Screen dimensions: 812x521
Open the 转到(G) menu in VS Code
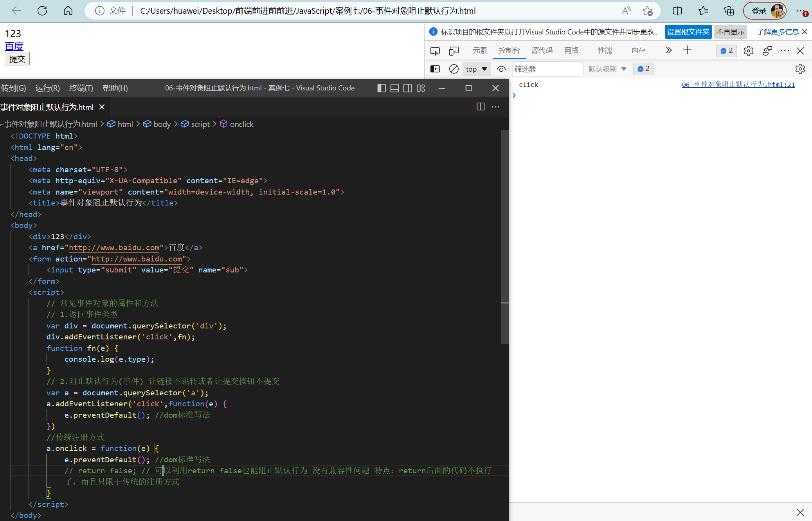point(13,88)
